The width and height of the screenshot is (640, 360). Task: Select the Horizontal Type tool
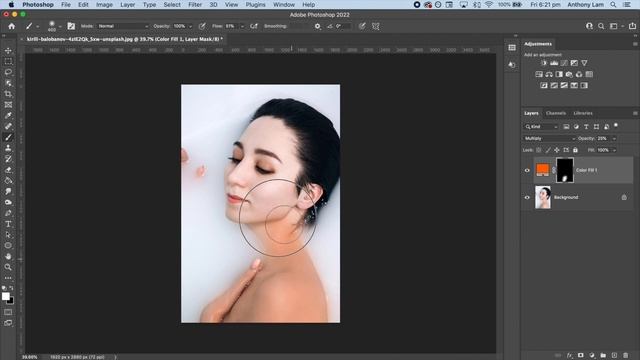point(8,224)
